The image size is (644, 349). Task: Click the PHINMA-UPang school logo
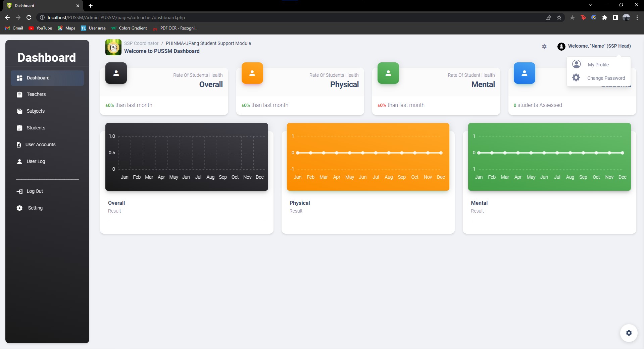(113, 47)
